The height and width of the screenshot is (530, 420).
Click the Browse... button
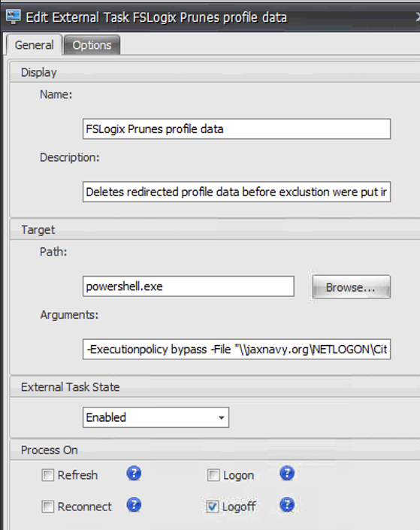click(352, 287)
